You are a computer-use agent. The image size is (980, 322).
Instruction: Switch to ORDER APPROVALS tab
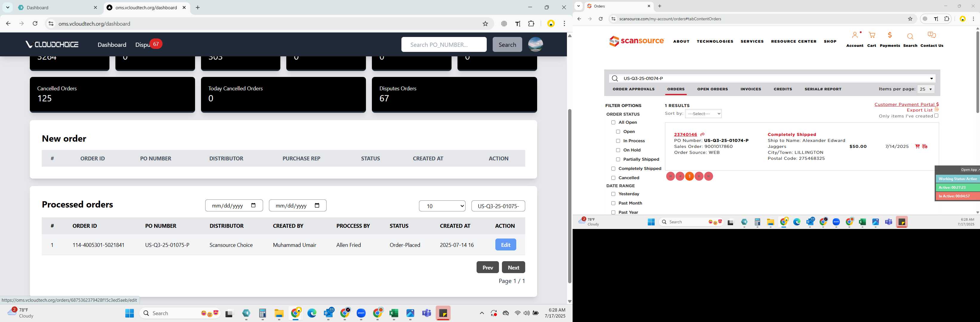(x=633, y=89)
